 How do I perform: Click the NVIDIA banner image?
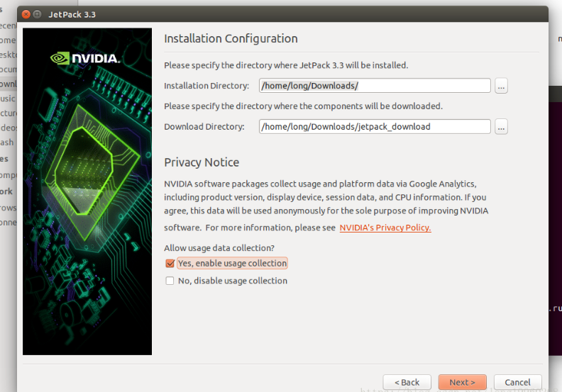point(87,191)
